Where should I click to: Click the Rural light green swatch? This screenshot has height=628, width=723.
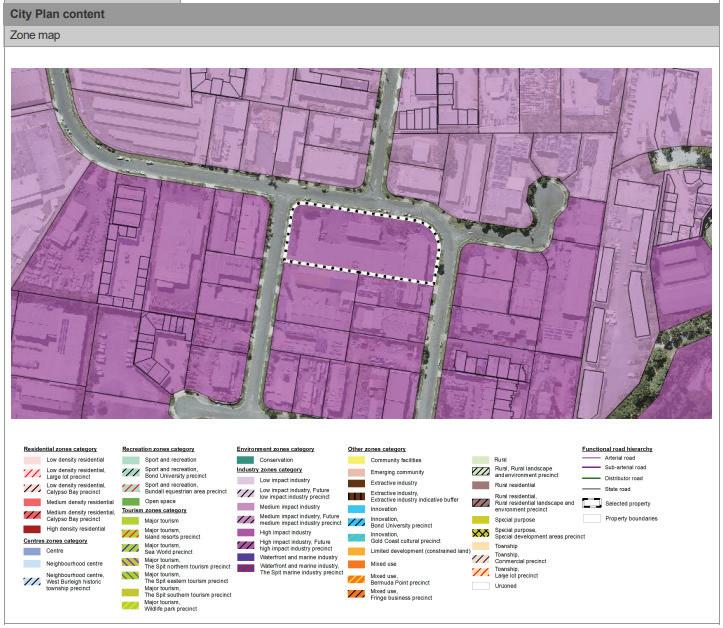pos(480,460)
